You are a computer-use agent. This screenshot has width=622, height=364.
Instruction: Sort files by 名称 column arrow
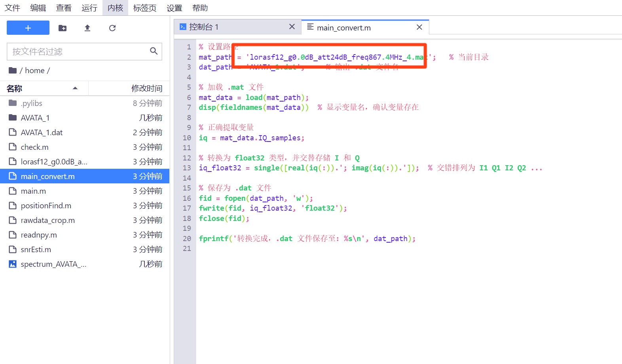(x=75, y=88)
